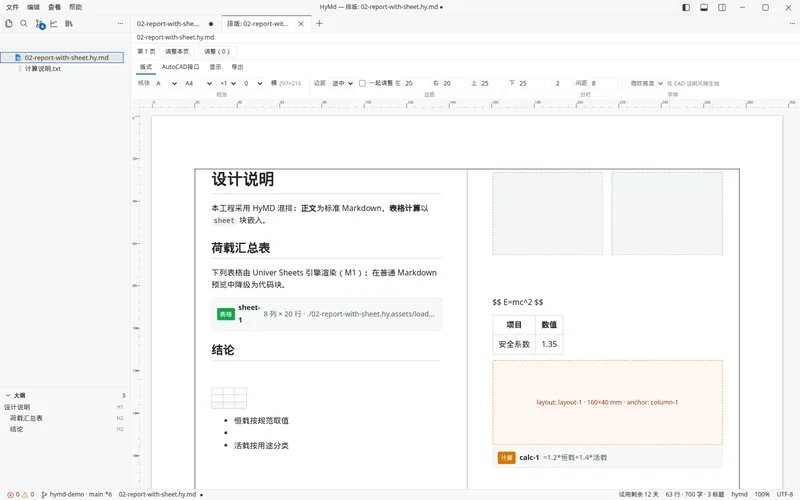Open the line chart icon in the sidebar
800x500 pixels.
coord(54,23)
